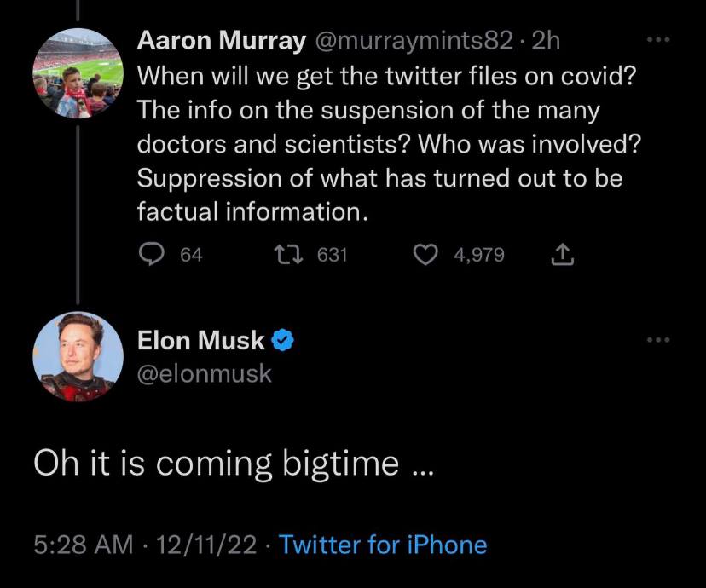
Task: Reply to Aaron Murray's tweet
Action: pos(153,255)
